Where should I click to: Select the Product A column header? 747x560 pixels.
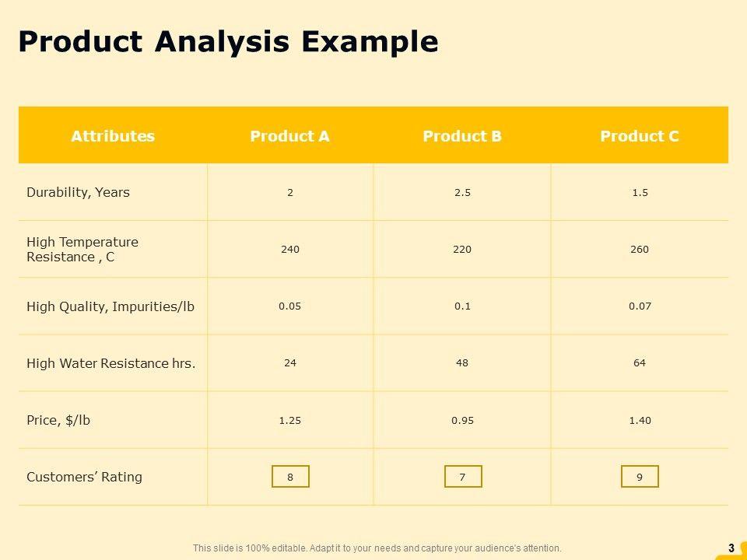(x=289, y=136)
